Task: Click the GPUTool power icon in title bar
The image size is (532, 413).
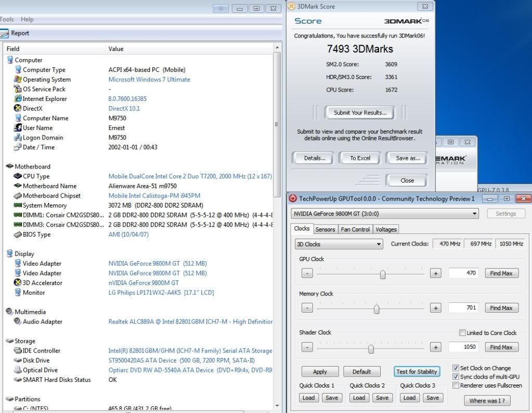Action: (292, 199)
